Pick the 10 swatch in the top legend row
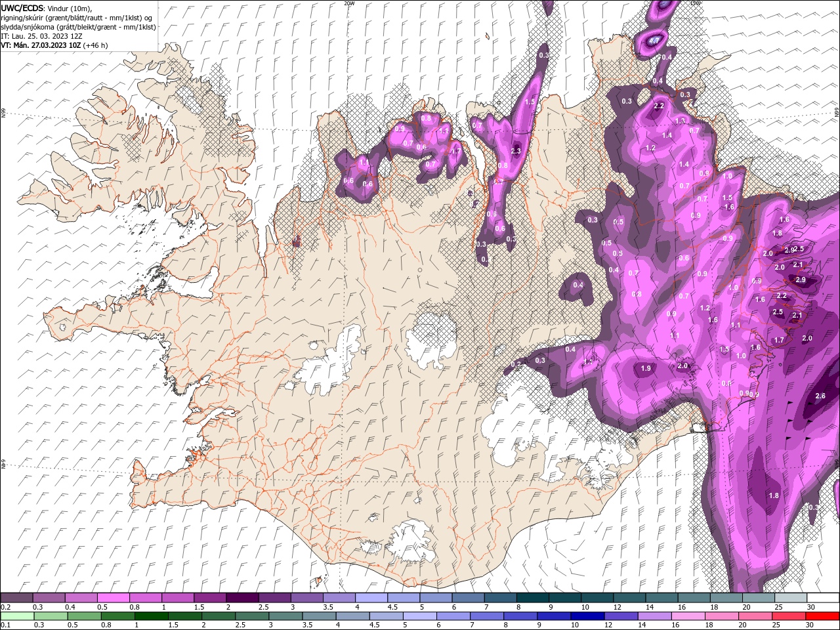 point(597,598)
